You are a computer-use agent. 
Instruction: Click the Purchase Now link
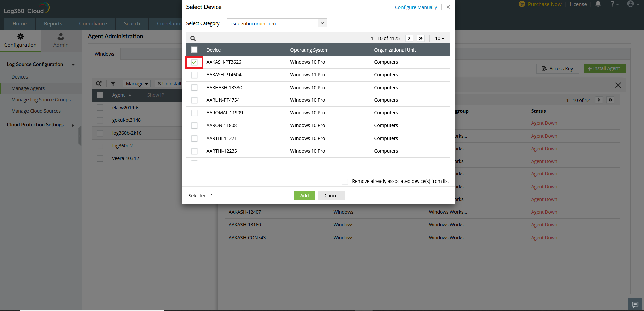(x=545, y=4)
